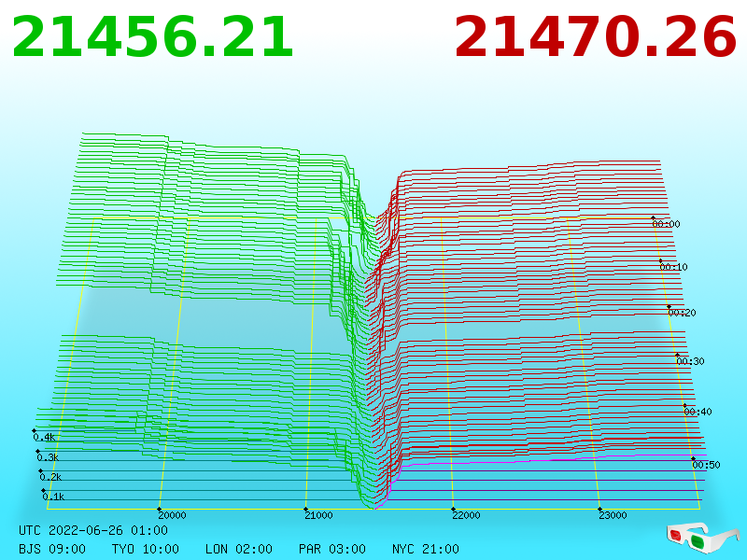Click the PAR 03:00 Paris time
This screenshot has height=560, width=747.
coord(332,549)
